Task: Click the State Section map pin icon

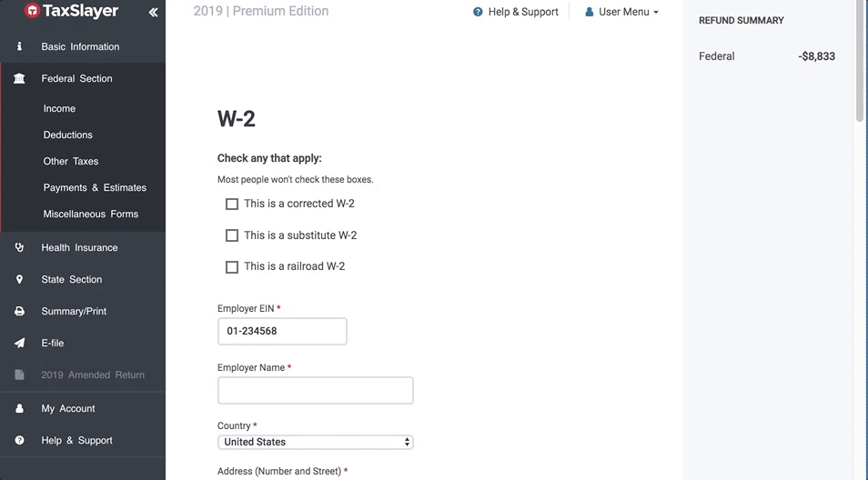Action: (x=19, y=279)
